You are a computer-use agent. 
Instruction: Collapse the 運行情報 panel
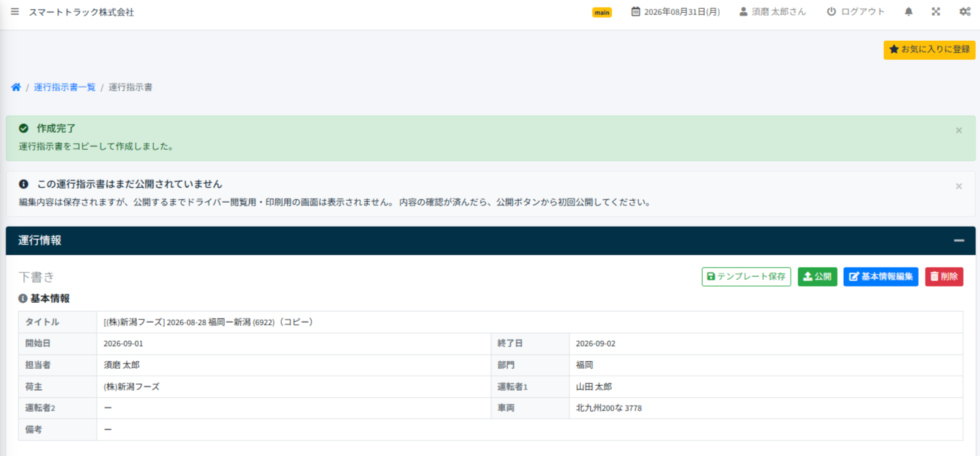(959, 240)
